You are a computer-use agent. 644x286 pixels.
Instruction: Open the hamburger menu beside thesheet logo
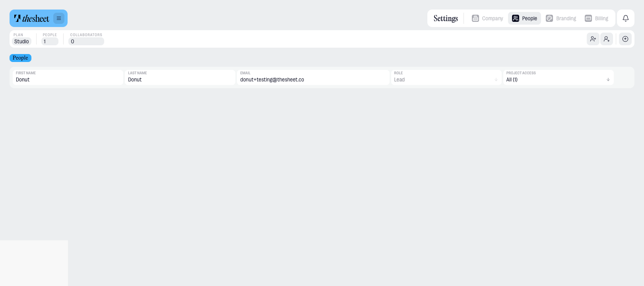(x=59, y=18)
